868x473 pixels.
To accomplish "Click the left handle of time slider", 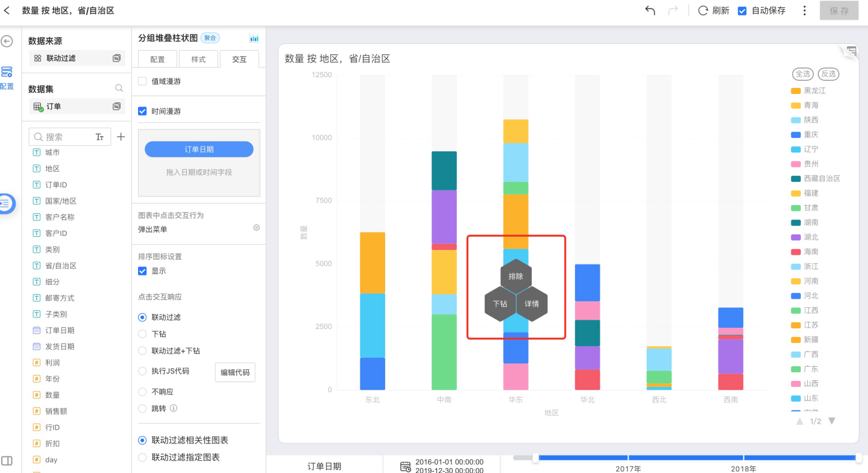I will tap(535, 458).
